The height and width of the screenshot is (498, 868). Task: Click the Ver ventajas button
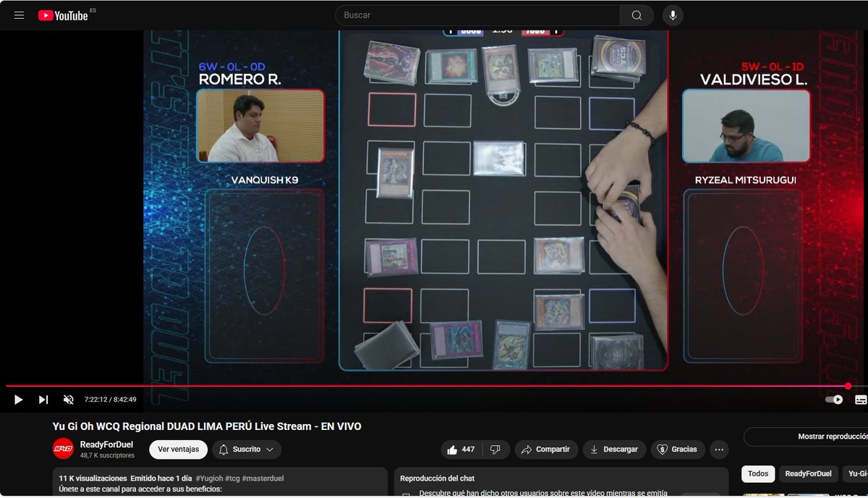(x=178, y=450)
